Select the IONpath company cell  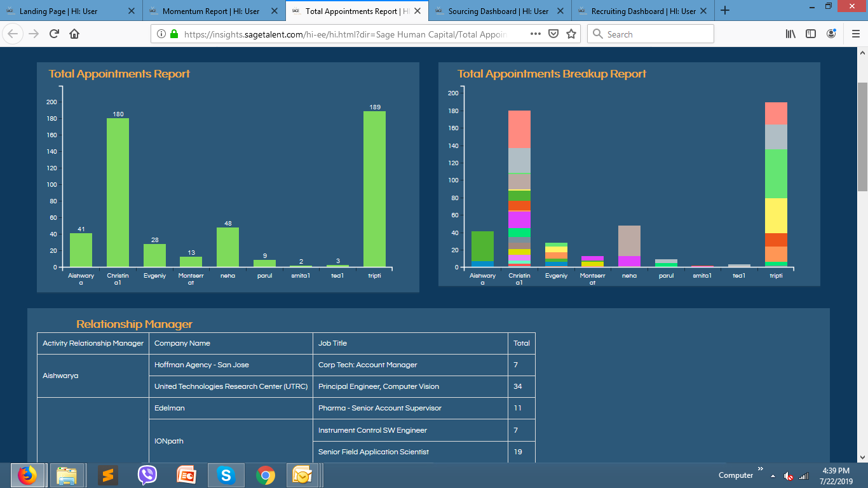pyautogui.click(x=231, y=441)
